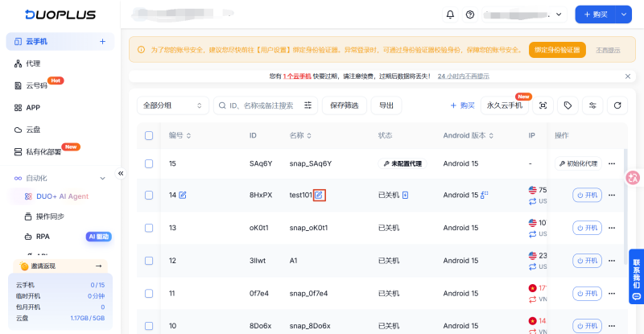Check the box for row 14
Screen dimensions: 644x334
pyautogui.click(x=149, y=195)
